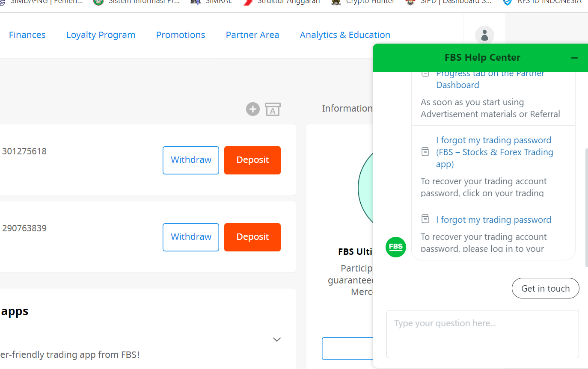Click document icon beside last password article
The height and width of the screenshot is (369, 588).
[425, 219]
